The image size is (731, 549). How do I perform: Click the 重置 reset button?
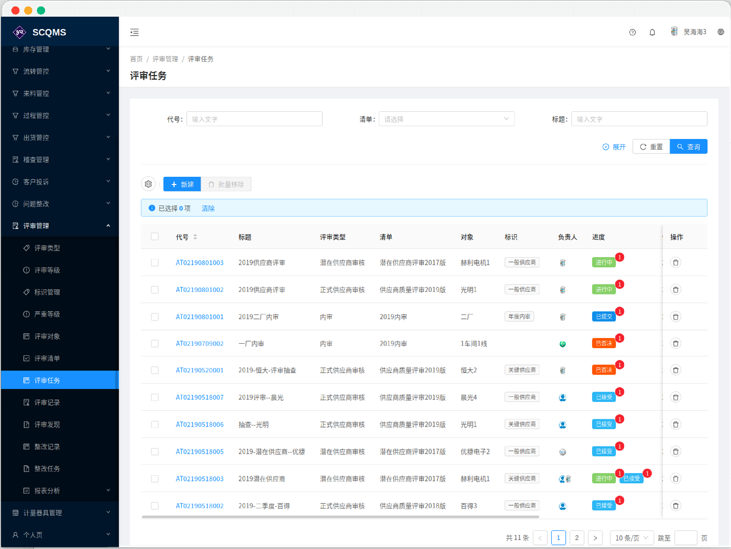(x=651, y=146)
